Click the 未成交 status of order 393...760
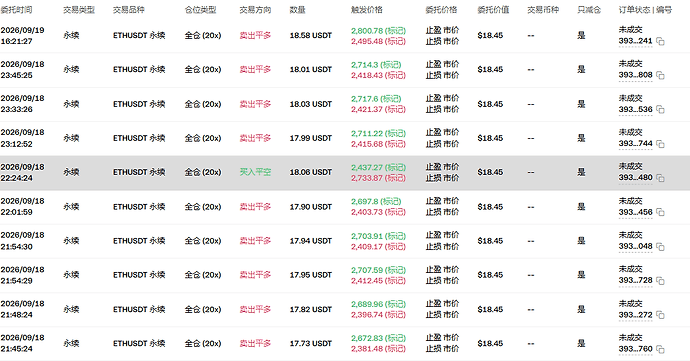The image size is (690, 361). tap(631, 338)
